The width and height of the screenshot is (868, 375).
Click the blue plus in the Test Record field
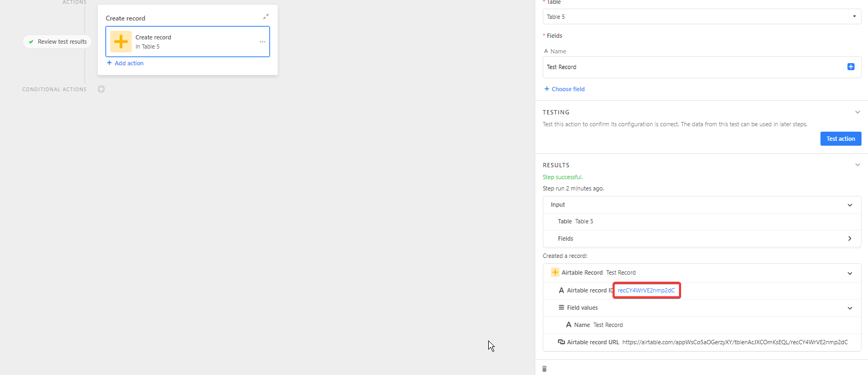851,67
